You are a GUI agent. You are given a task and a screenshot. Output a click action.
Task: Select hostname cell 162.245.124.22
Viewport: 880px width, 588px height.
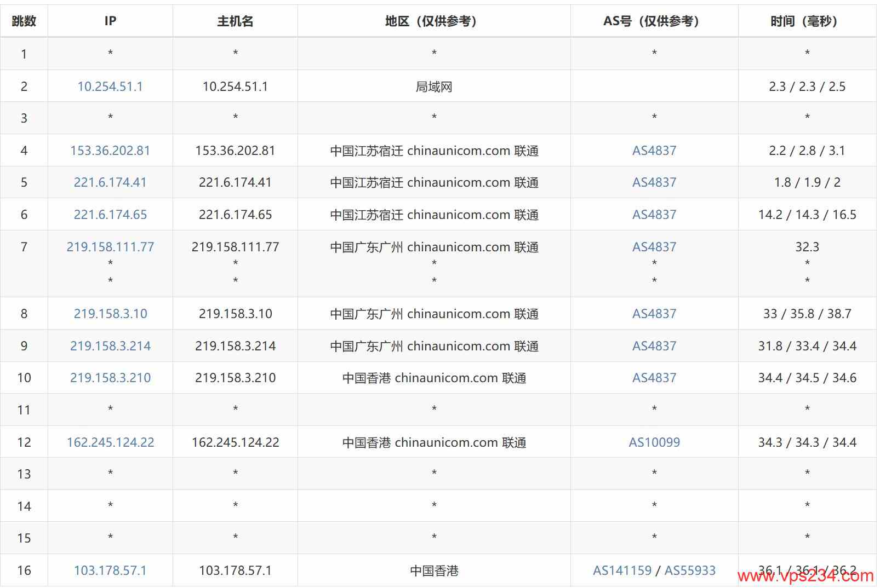[x=235, y=442]
